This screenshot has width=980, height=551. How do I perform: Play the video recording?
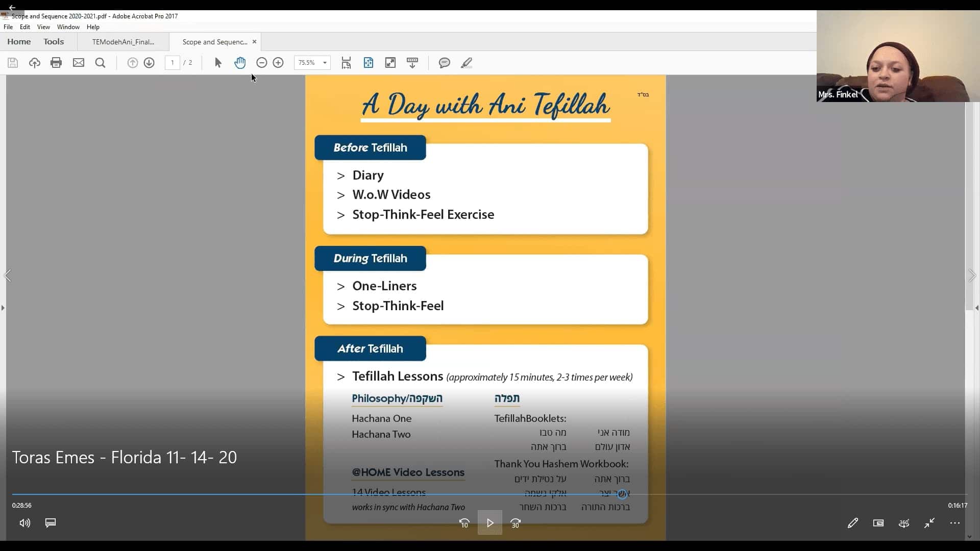click(x=490, y=523)
